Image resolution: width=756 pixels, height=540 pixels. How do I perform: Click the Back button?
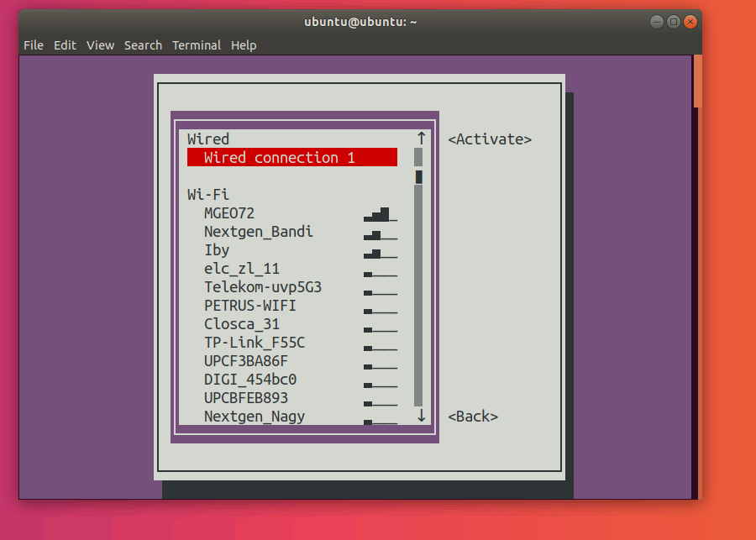(472, 416)
